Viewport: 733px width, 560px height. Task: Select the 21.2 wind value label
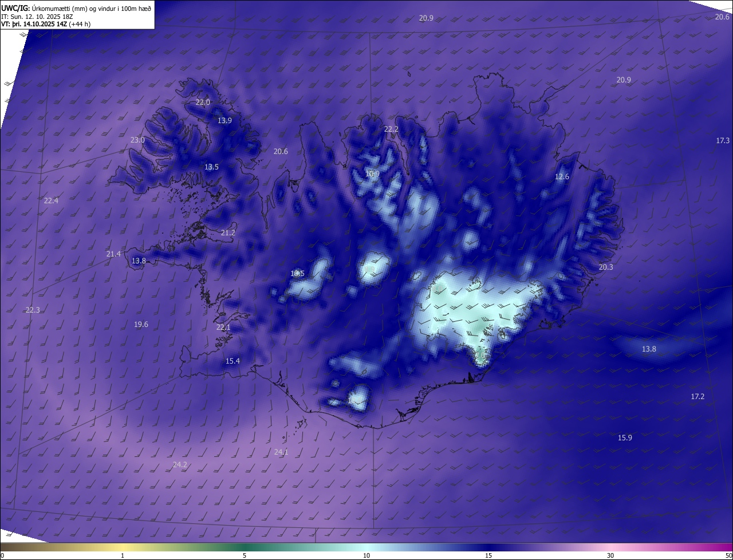point(228,233)
